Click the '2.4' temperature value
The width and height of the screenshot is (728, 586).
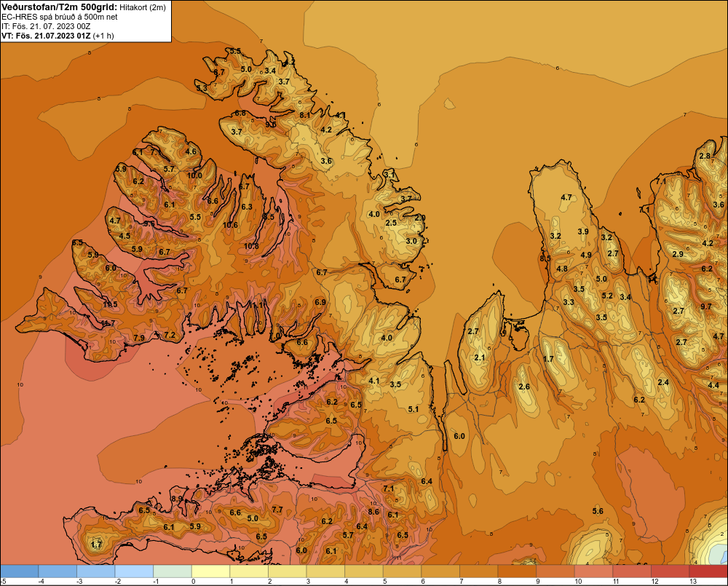point(663,382)
